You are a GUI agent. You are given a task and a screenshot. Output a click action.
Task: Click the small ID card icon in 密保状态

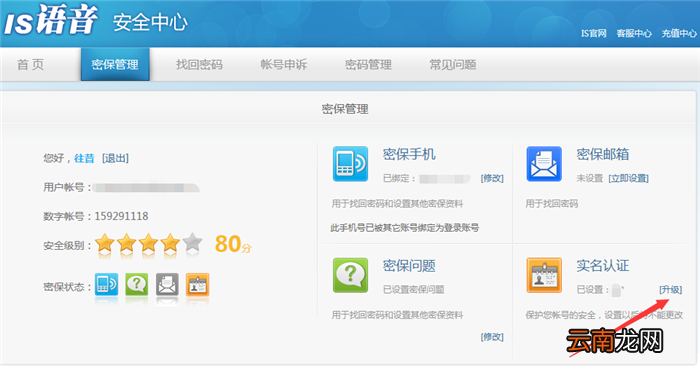[x=197, y=284]
